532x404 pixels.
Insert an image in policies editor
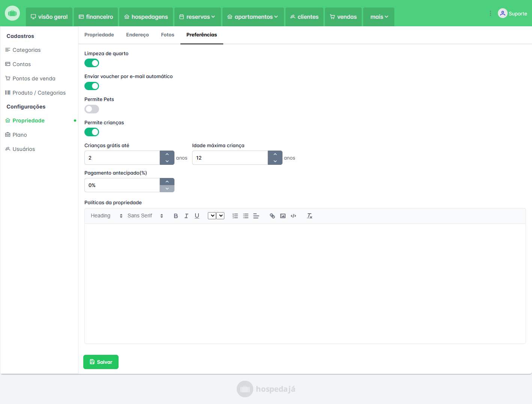click(283, 216)
